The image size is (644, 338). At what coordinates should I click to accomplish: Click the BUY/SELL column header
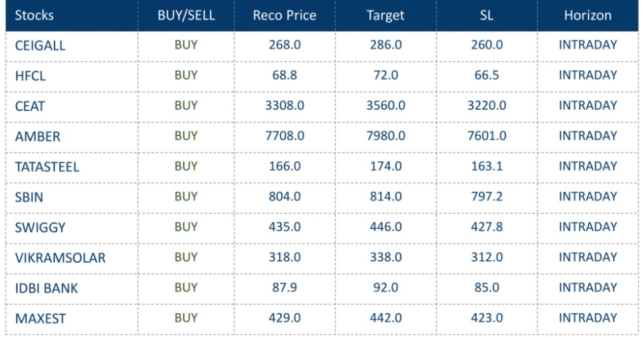[186, 16]
